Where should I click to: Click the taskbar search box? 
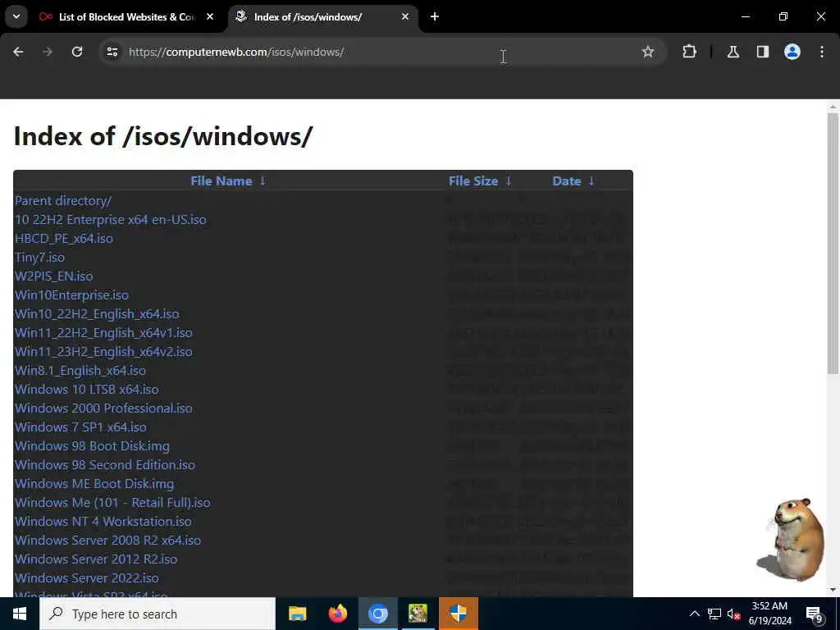coord(157,614)
